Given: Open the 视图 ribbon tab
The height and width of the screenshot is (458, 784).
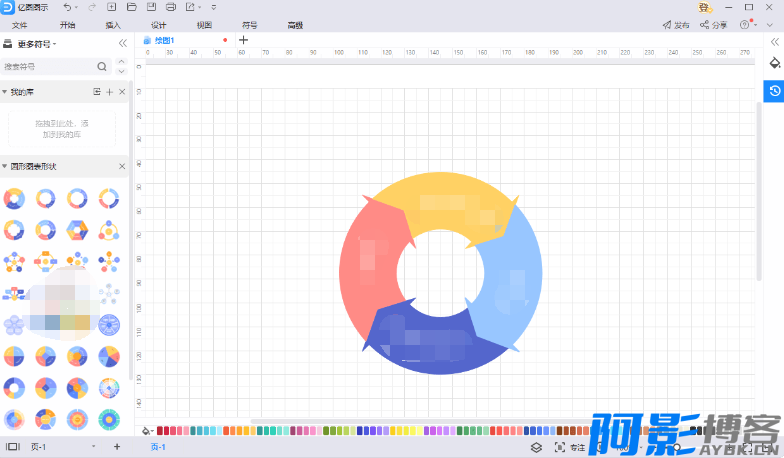Looking at the screenshot, I should tap(204, 25).
